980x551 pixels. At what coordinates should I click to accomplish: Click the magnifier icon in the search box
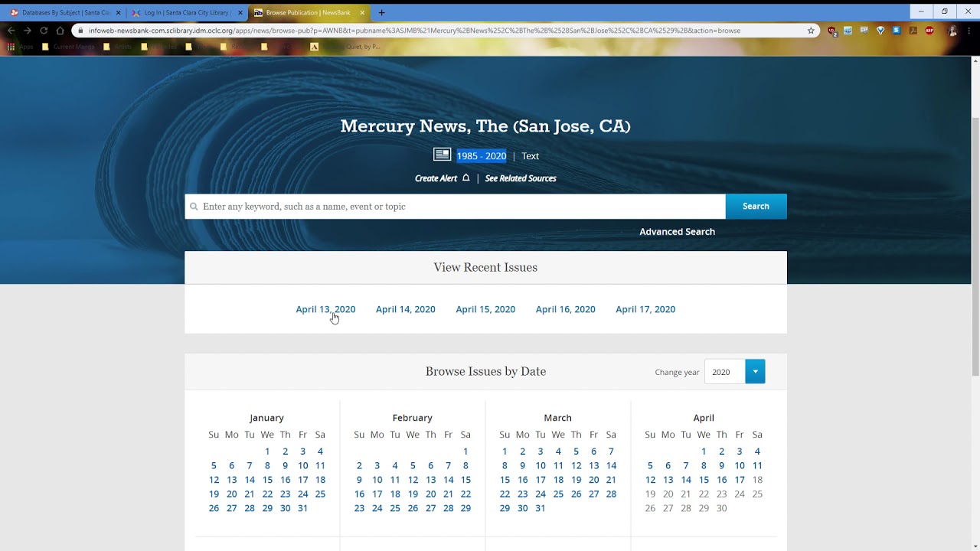[x=194, y=207]
